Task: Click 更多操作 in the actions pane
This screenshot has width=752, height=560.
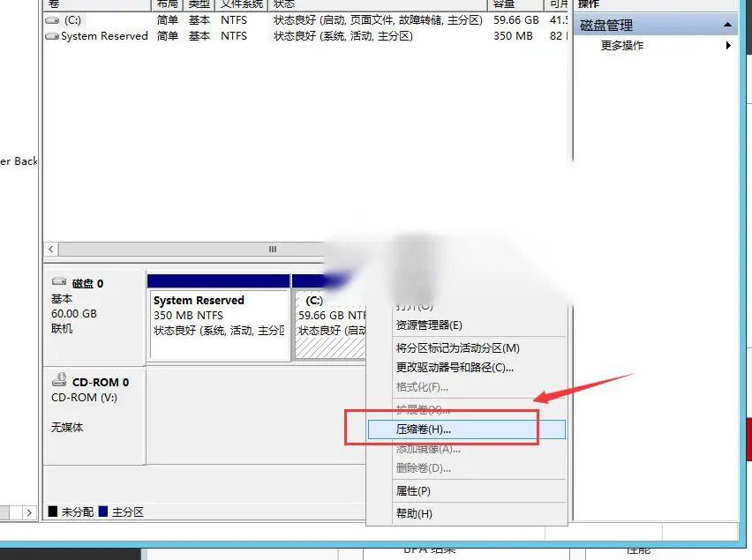Action: pos(622,46)
